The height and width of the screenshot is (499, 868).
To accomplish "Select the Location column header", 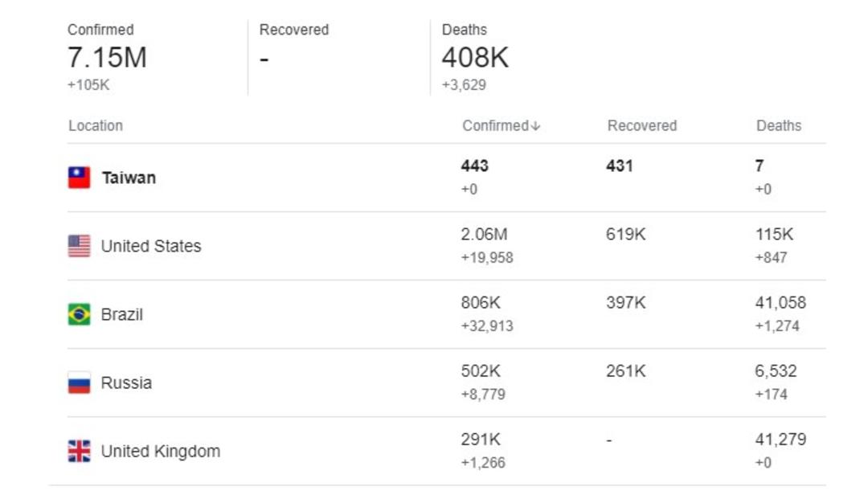I will point(96,125).
